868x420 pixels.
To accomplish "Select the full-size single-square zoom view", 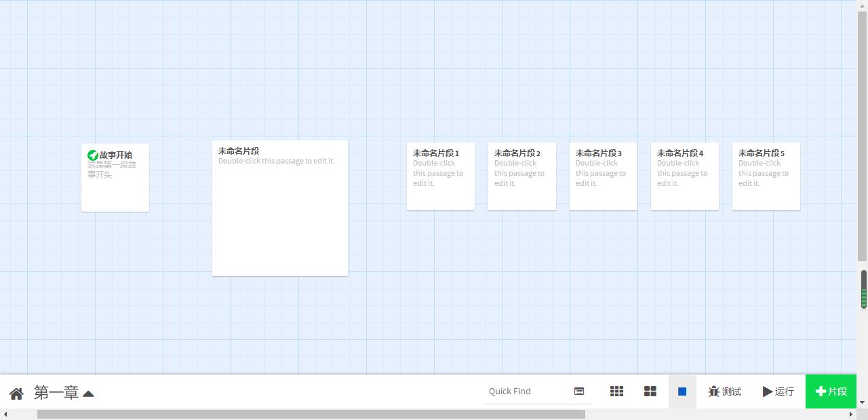I will point(682,392).
